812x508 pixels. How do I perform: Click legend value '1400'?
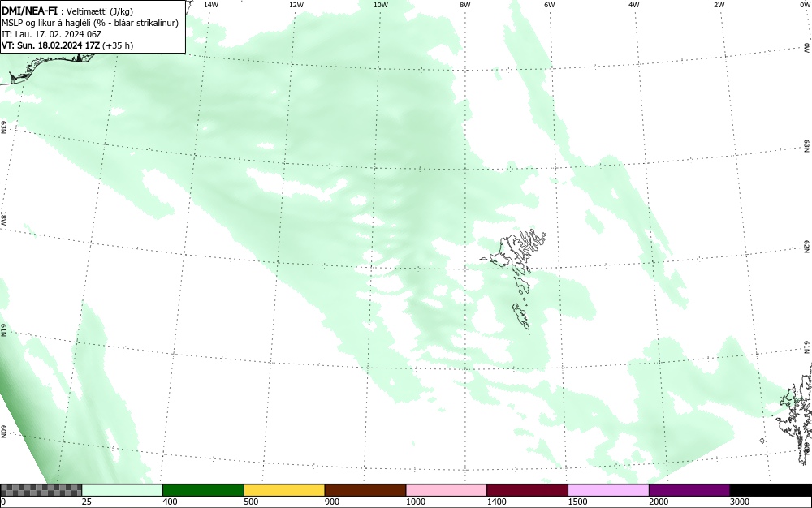pyautogui.click(x=496, y=502)
